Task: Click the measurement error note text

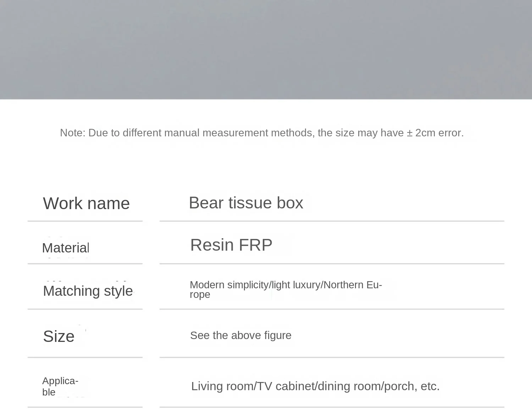Action: [x=262, y=133]
